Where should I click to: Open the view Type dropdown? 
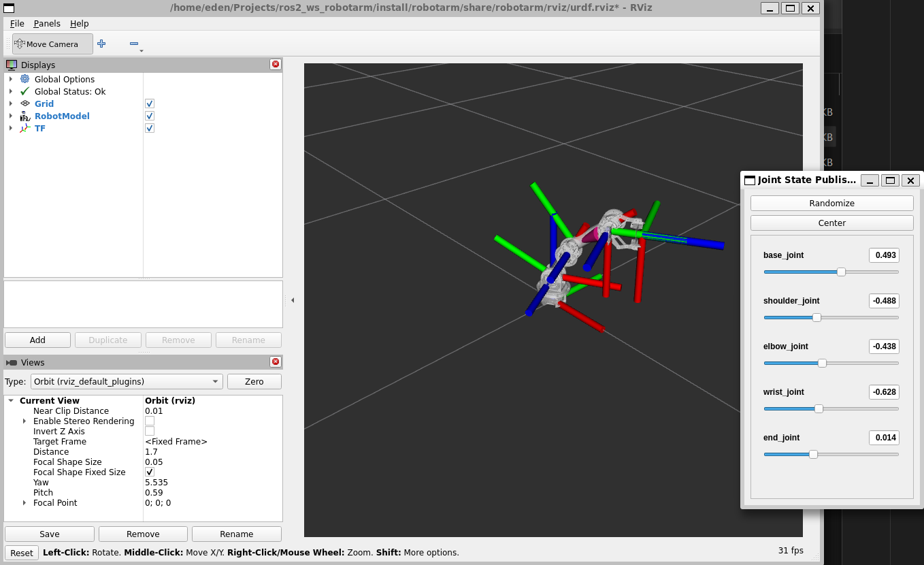127,382
